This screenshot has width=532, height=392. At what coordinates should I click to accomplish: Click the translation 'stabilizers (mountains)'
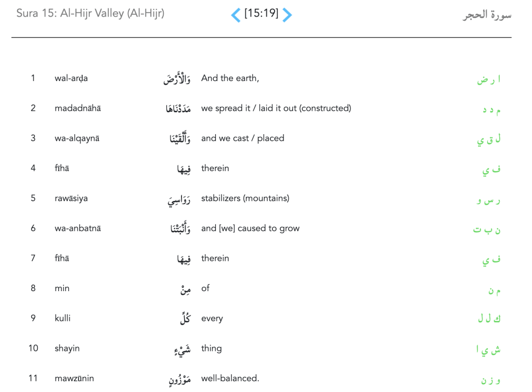pos(245,198)
